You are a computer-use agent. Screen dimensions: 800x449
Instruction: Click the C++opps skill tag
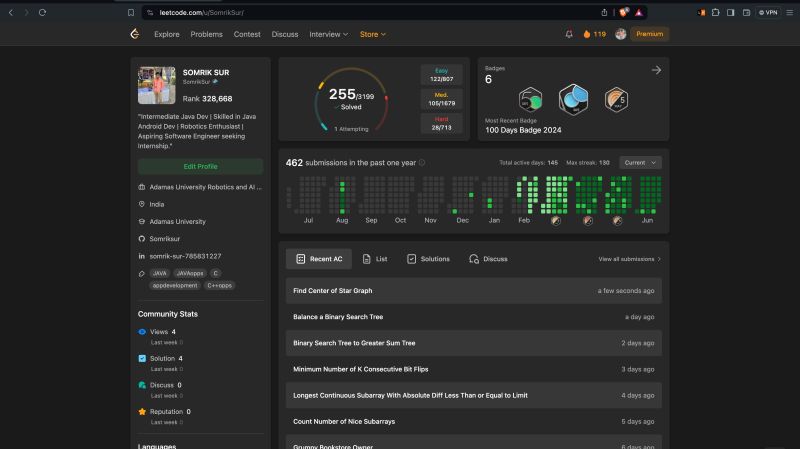pyautogui.click(x=219, y=286)
